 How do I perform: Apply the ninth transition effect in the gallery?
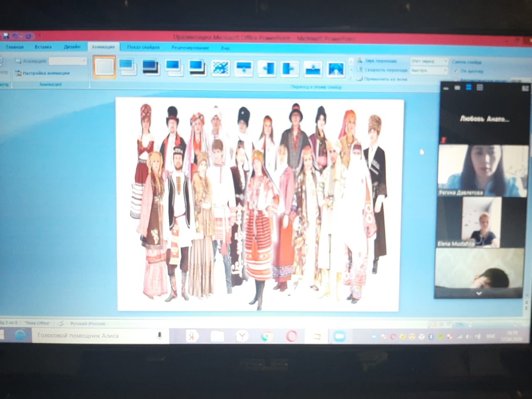(x=290, y=68)
